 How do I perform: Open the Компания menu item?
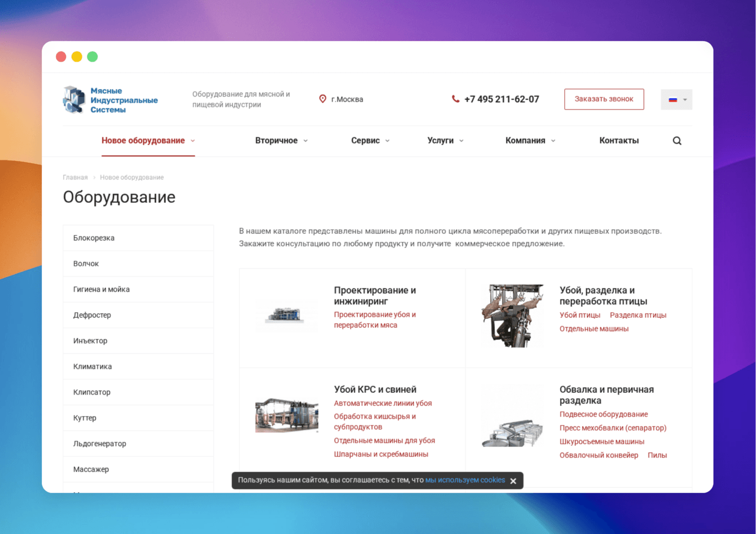pos(525,141)
